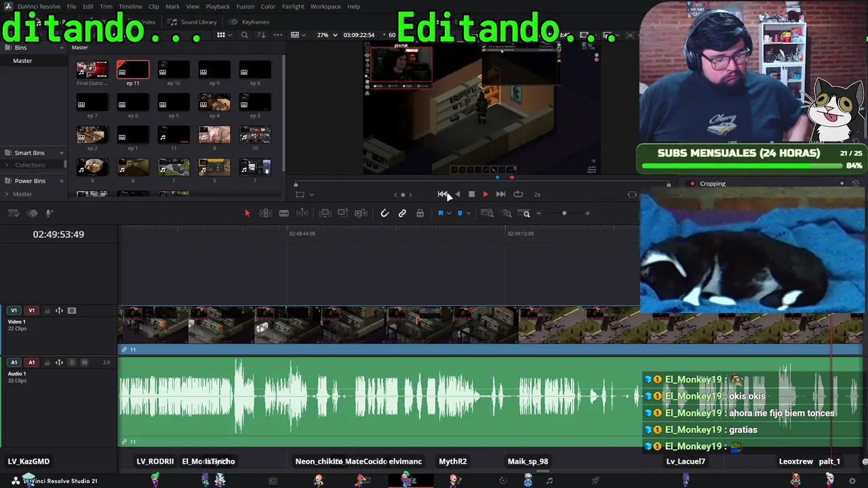Screen dimensions: 868x488
Task: Click the Dynamic Trim Mode icon
Action: [x=302, y=213]
